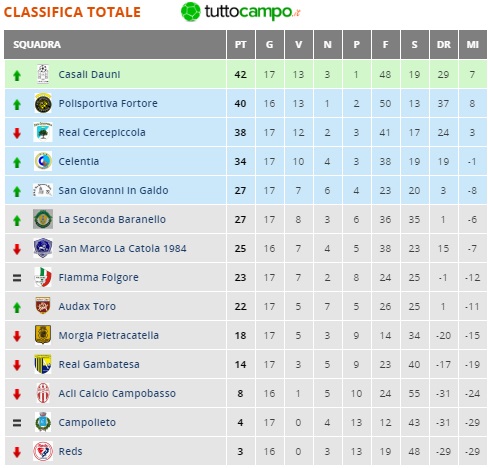Click the La Seconda Baranello crest
Screen dimensions: 488x468
(x=43, y=219)
